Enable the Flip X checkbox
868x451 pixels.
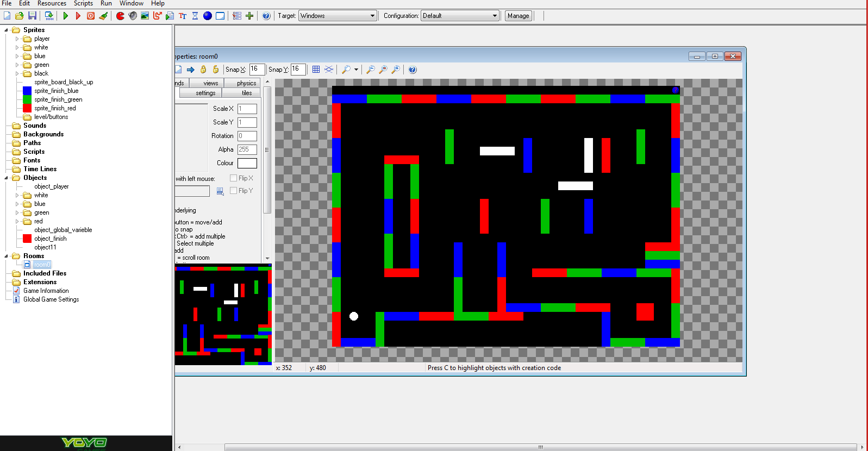[233, 178]
